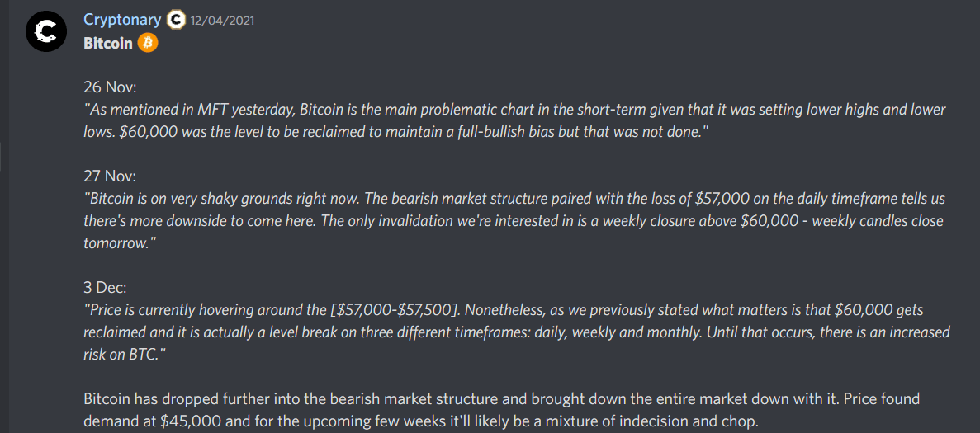Screen dimensions: 980x433
Task: Click "weekly candles close" in the 27 Nov quote
Action: (877, 221)
